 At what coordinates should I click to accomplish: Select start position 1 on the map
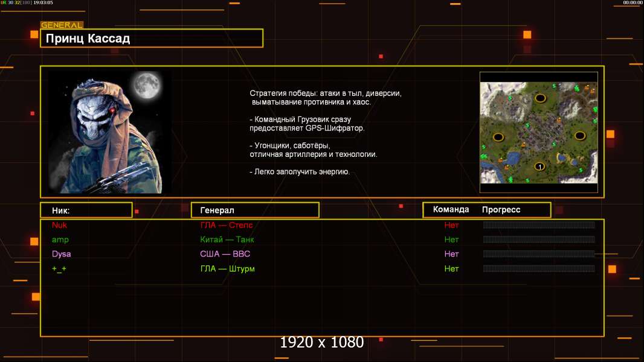click(x=539, y=167)
